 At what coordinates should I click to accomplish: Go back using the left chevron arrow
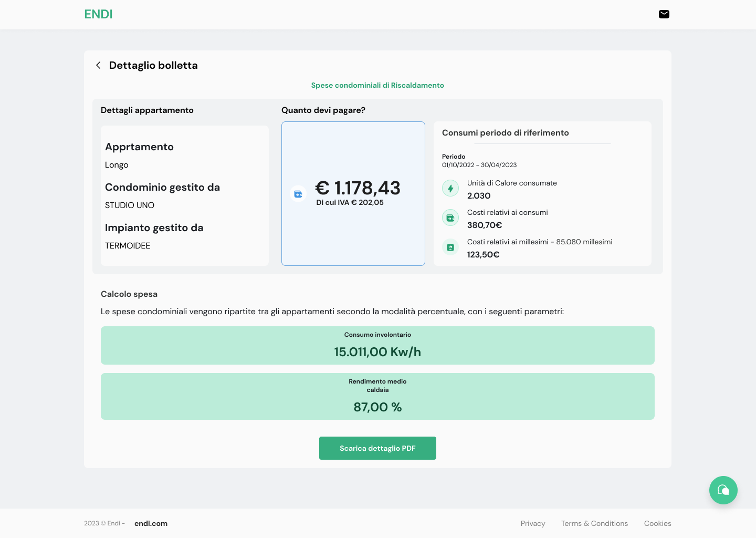98,65
